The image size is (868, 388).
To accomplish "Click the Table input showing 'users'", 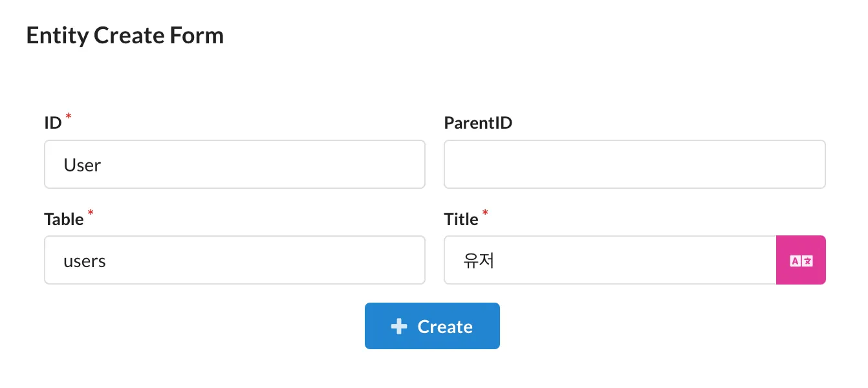I will point(234,260).
